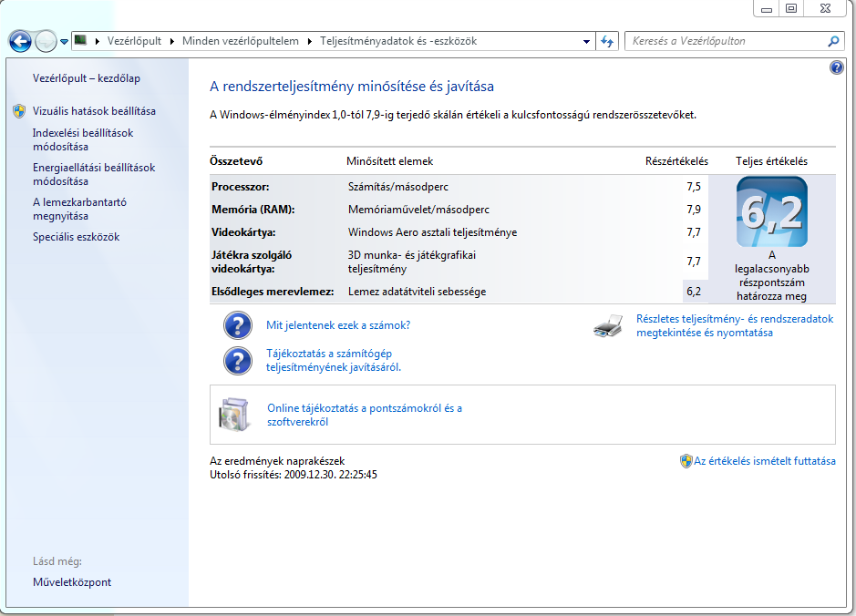Select the Videokártya: row label

pos(243,232)
